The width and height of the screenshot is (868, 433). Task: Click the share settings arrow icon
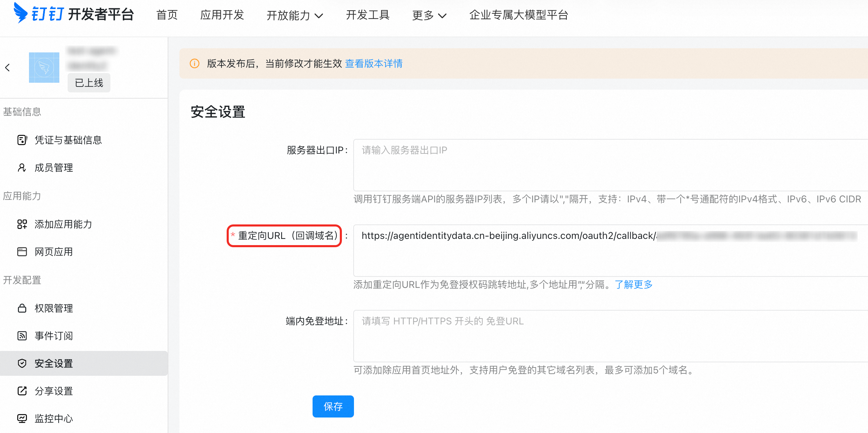[x=22, y=391]
